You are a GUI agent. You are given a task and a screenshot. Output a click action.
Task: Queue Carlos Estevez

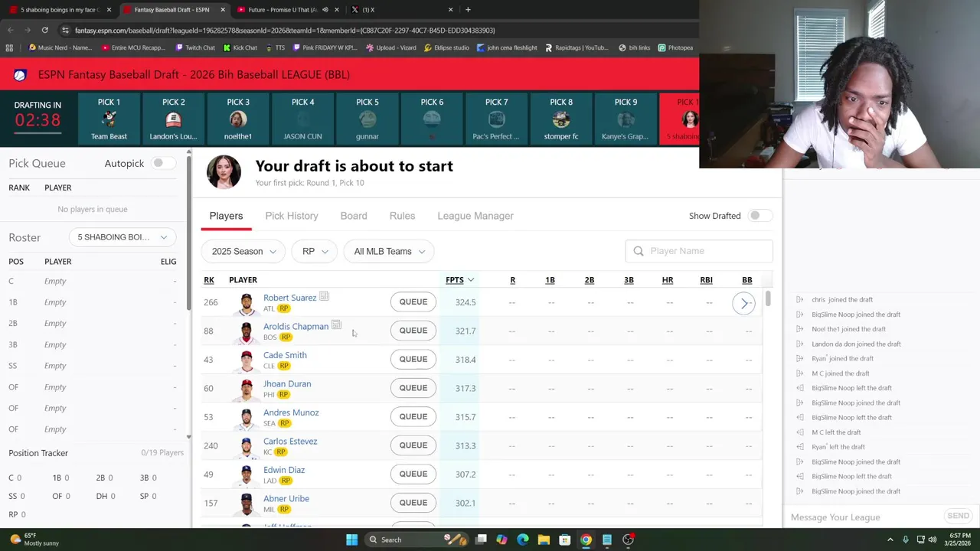tap(413, 445)
